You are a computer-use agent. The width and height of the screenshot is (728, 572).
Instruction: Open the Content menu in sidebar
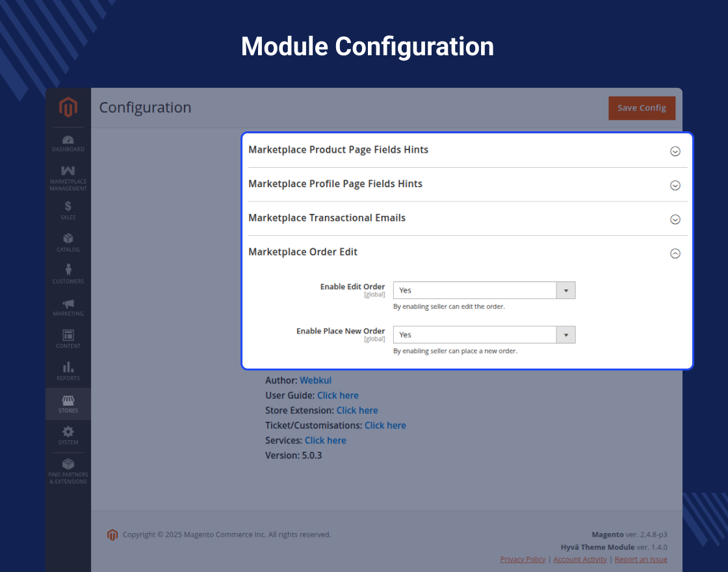click(68, 339)
